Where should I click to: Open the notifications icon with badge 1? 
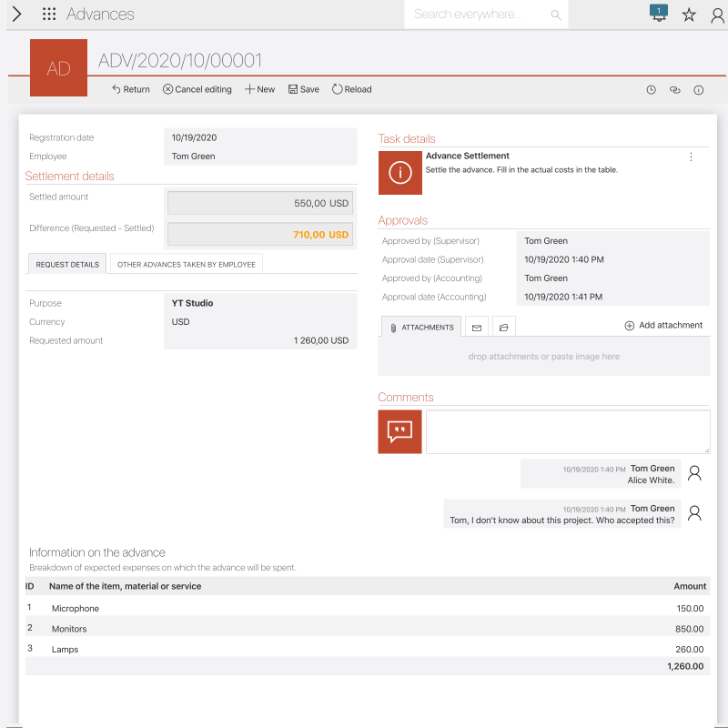click(658, 14)
